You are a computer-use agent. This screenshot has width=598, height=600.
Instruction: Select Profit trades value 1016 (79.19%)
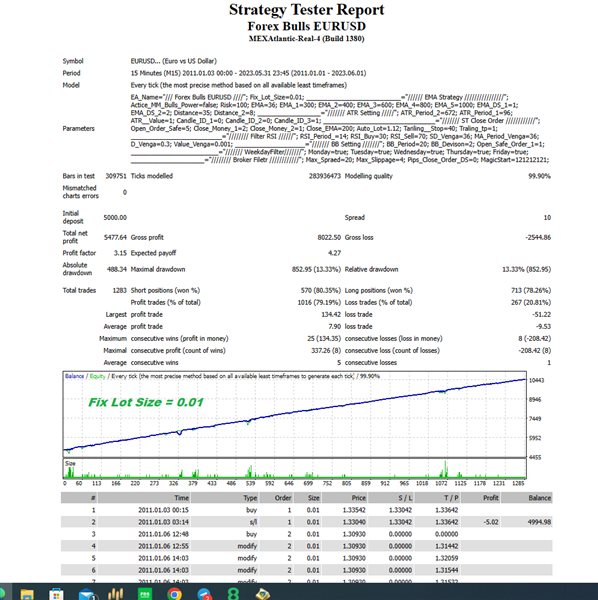click(319, 302)
